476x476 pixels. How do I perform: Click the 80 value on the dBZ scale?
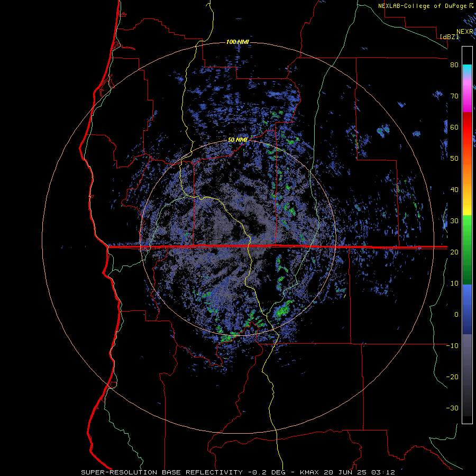point(454,65)
